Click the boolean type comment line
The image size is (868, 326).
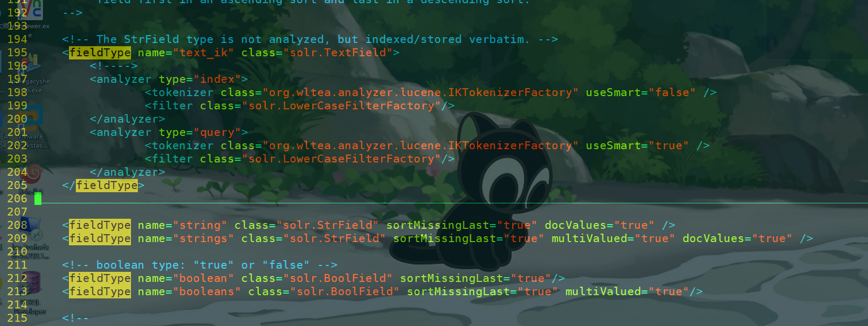coord(200,265)
